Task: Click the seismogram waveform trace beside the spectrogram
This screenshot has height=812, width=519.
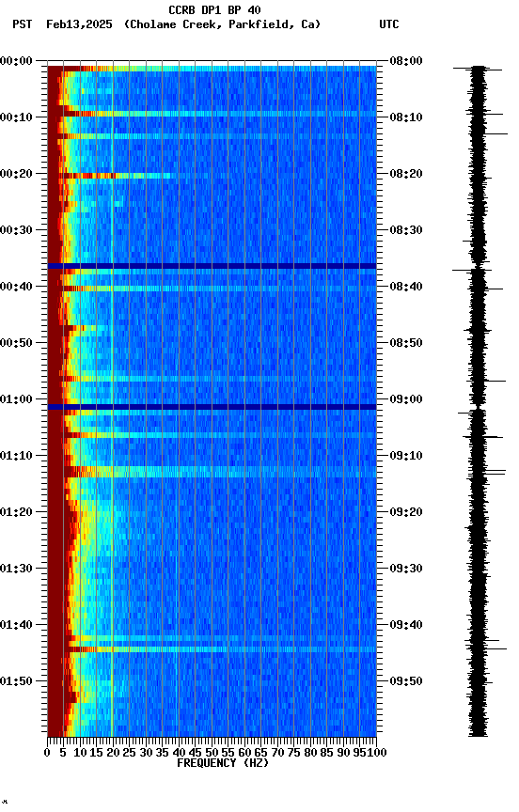Action: (x=480, y=400)
